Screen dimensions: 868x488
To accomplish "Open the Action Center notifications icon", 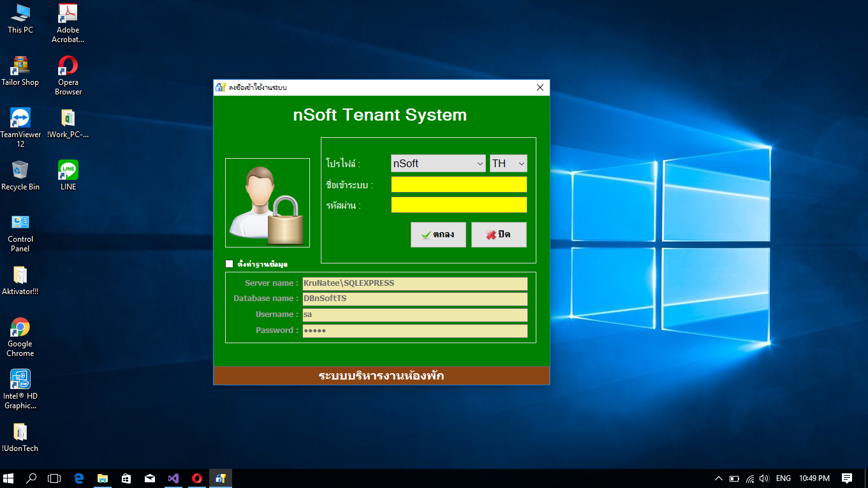I will point(847,478).
